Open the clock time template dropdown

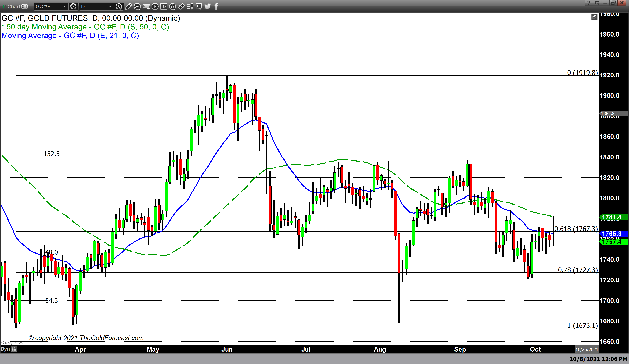[x=119, y=6]
